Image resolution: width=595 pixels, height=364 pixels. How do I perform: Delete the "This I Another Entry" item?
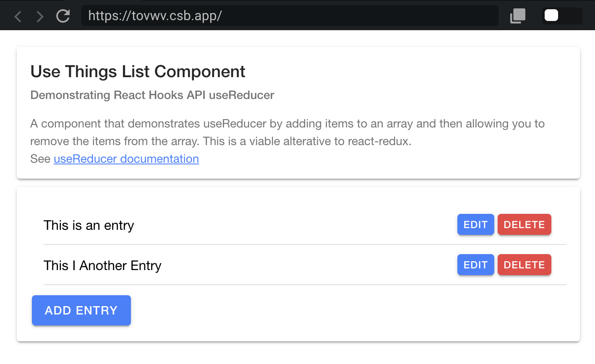(524, 265)
